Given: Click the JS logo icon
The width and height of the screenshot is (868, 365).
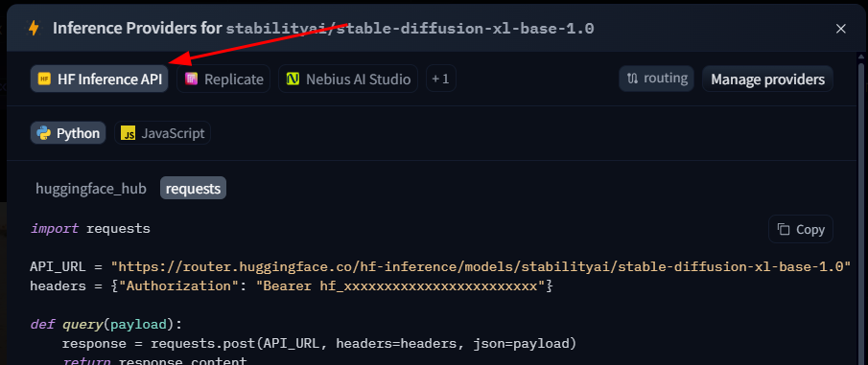Looking at the screenshot, I should tap(128, 133).
